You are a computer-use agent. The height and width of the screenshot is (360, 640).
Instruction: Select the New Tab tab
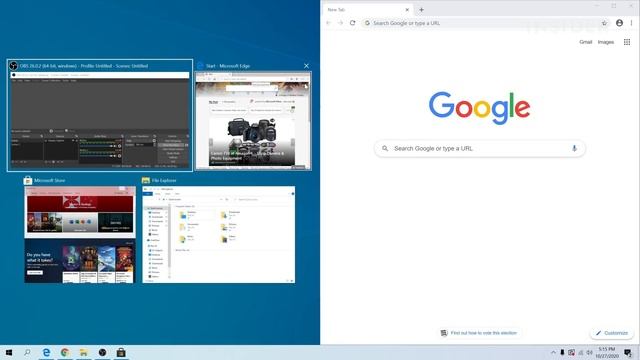point(367,9)
